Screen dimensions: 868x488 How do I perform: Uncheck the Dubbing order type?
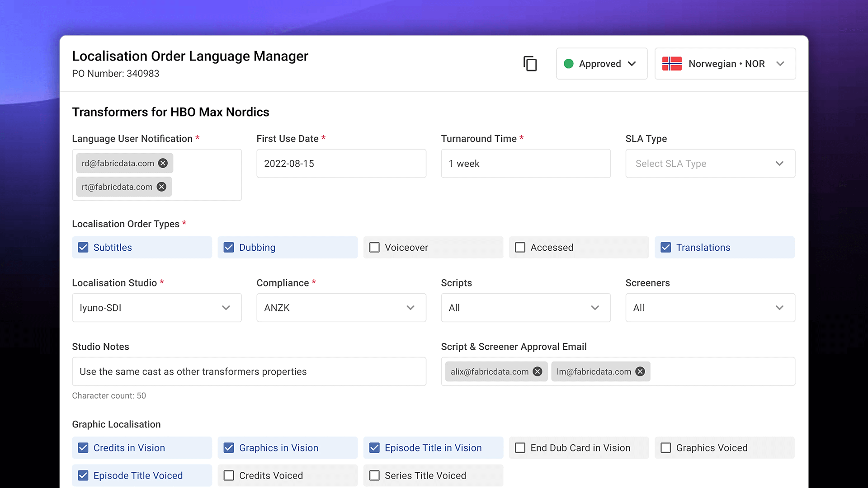[x=229, y=248]
